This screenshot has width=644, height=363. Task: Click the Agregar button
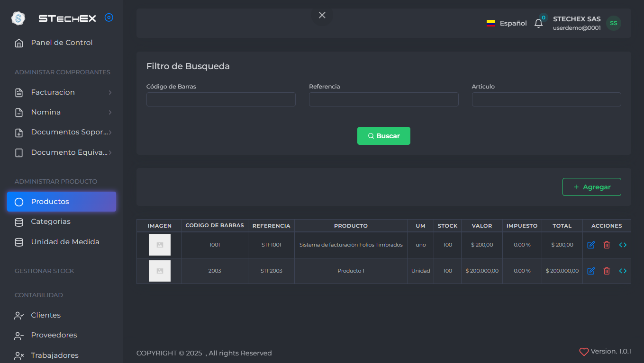[x=591, y=187]
